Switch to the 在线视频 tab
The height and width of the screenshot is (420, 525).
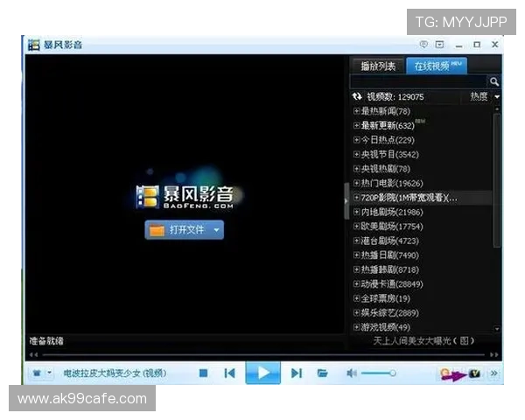437,66
